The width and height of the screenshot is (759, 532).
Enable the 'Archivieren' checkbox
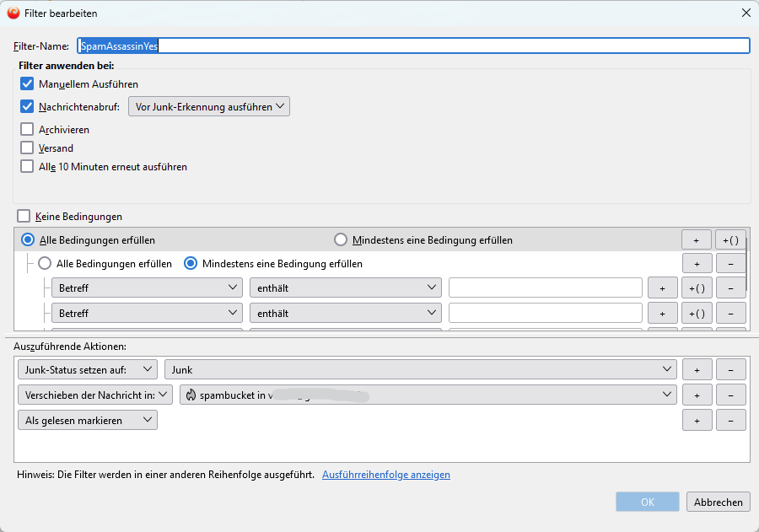pyautogui.click(x=27, y=130)
